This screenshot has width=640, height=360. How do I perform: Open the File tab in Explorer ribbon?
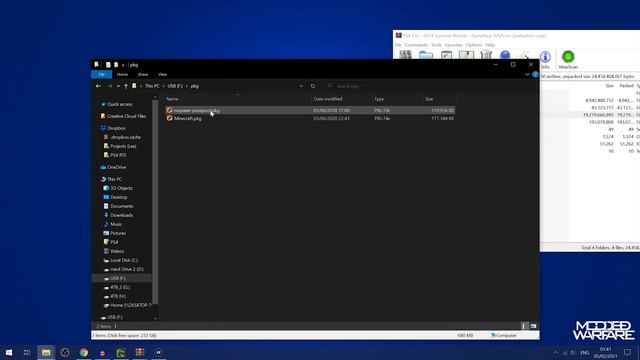[x=102, y=74]
